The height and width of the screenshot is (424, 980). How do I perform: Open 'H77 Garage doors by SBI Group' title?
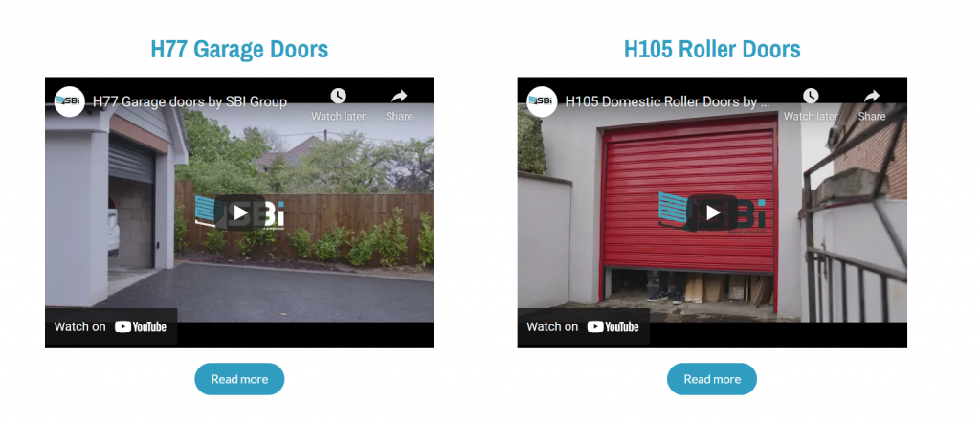(x=190, y=102)
